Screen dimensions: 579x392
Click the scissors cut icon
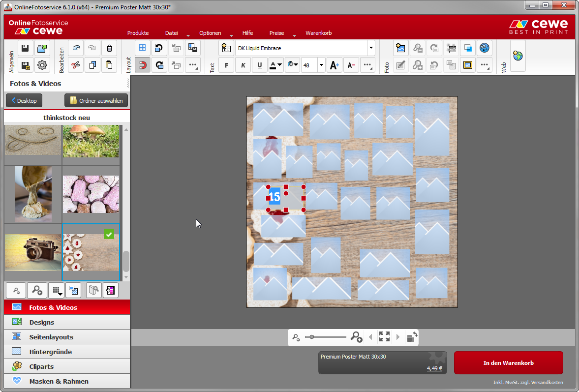(76, 65)
